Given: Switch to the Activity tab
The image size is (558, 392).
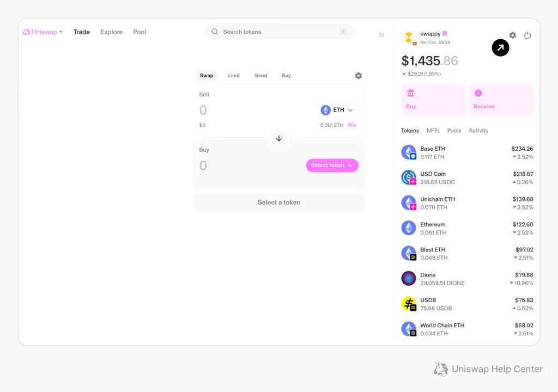Looking at the screenshot, I should pos(478,131).
